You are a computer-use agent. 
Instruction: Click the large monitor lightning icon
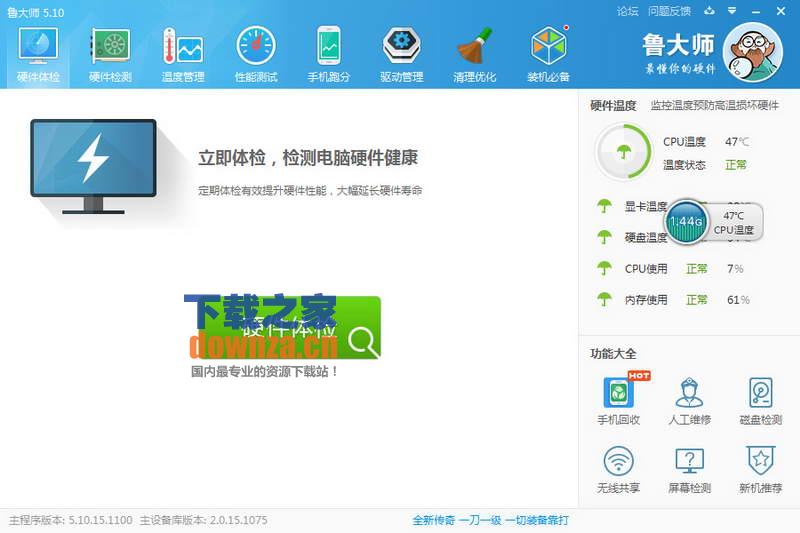(93, 167)
